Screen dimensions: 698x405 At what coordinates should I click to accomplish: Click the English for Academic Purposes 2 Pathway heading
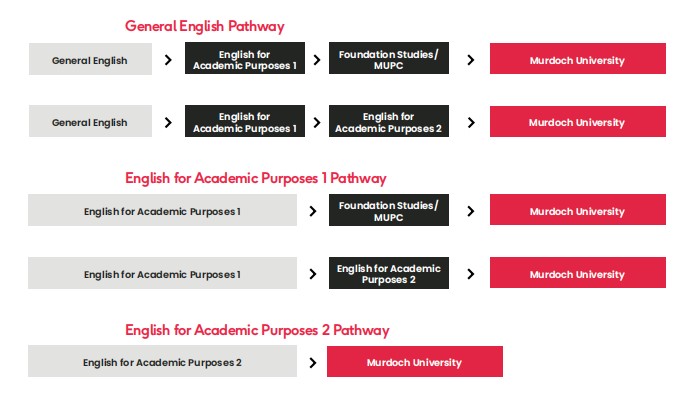coord(257,330)
